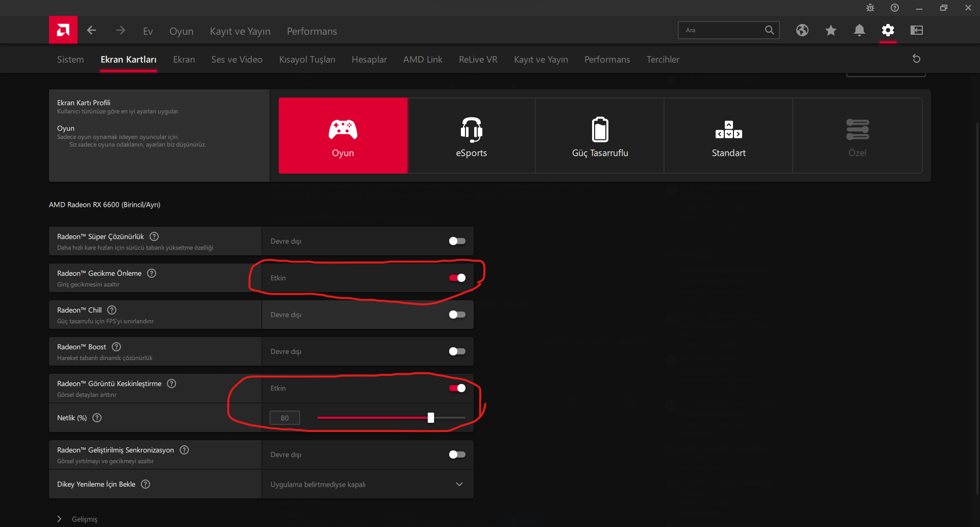The image size is (980, 527).
Task: Disable Radeon Gecikme Önleme toggle
Action: (x=457, y=278)
